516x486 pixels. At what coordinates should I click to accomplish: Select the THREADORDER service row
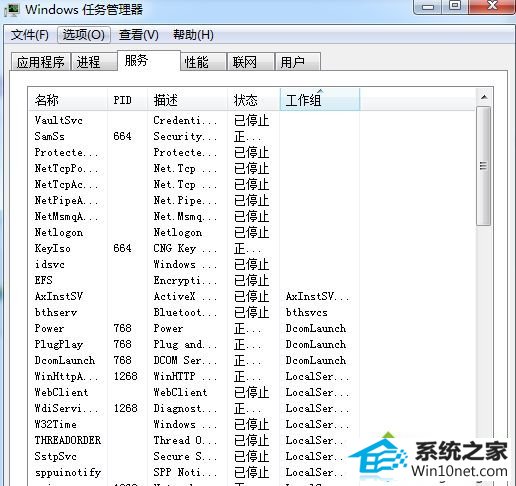point(252,440)
